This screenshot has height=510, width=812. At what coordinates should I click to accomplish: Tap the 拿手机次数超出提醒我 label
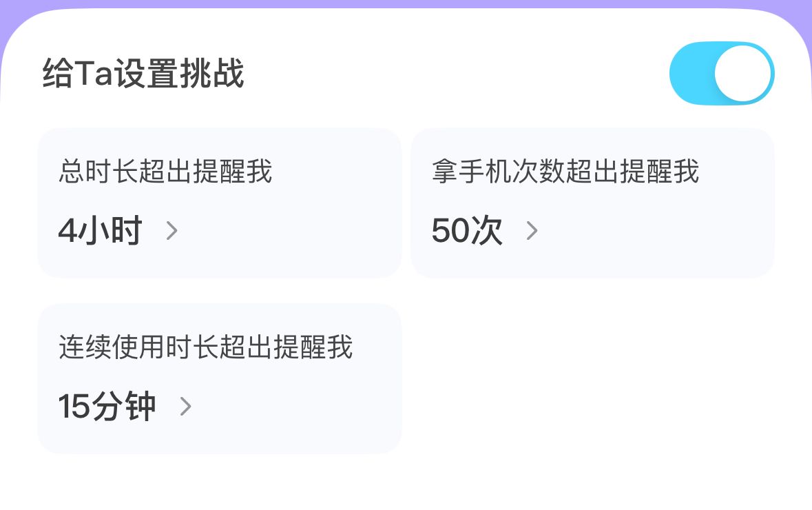pyautogui.click(x=565, y=171)
